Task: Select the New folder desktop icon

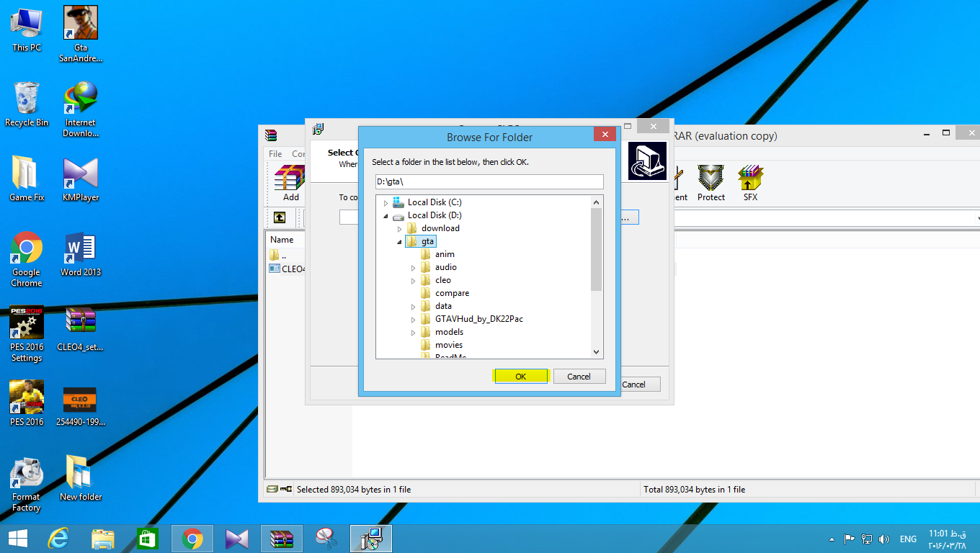Action: pos(81,479)
